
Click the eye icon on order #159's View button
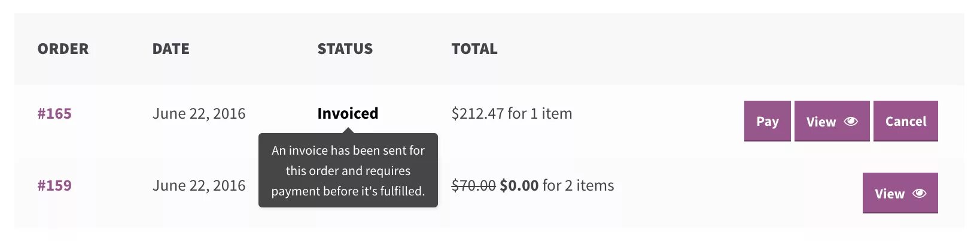(920, 194)
